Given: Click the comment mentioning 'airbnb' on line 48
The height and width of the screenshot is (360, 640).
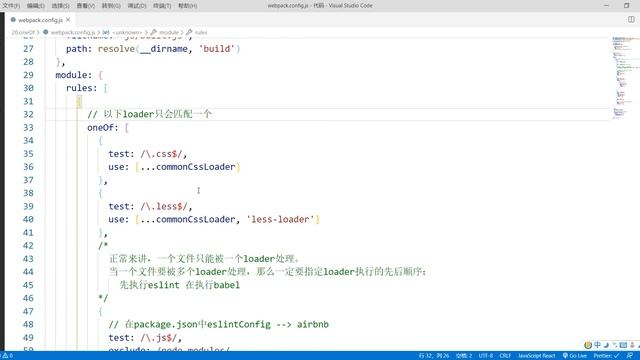Looking at the screenshot, I should click(218, 324).
